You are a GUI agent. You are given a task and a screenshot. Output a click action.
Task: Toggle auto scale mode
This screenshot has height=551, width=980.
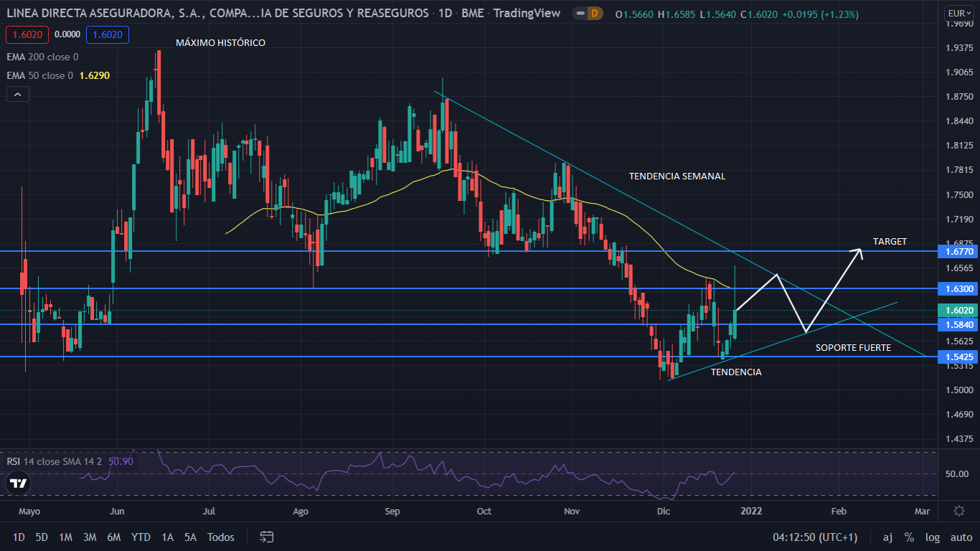tap(961, 537)
